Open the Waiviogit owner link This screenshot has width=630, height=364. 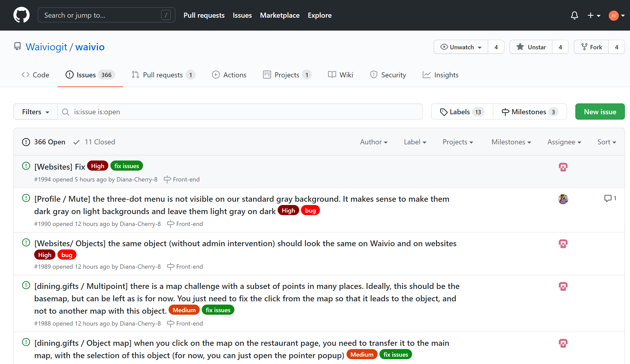click(x=46, y=47)
